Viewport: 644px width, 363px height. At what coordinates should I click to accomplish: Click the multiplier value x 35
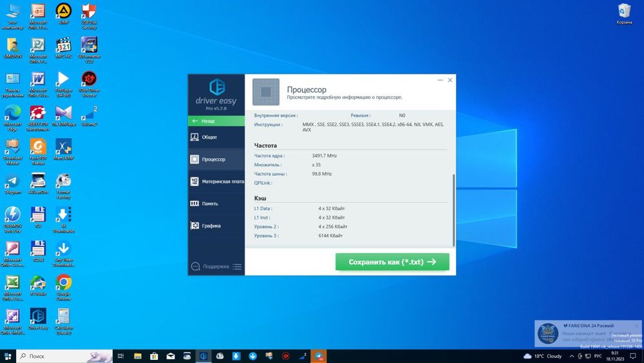click(x=316, y=165)
